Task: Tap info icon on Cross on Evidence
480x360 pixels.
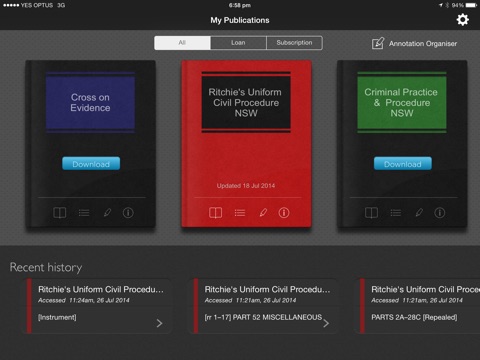Action: click(128, 212)
